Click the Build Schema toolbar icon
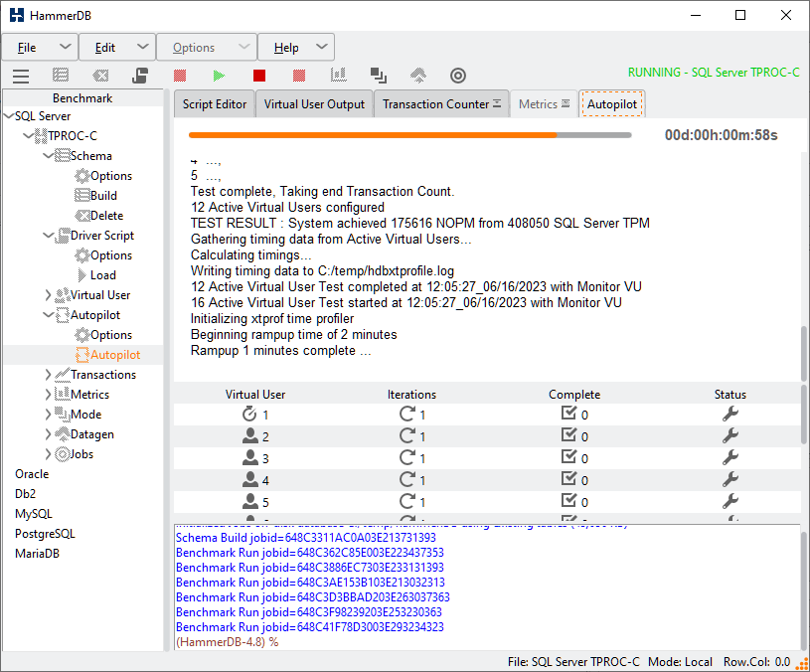This screenshot has width=810, height=672. point(61,76)
